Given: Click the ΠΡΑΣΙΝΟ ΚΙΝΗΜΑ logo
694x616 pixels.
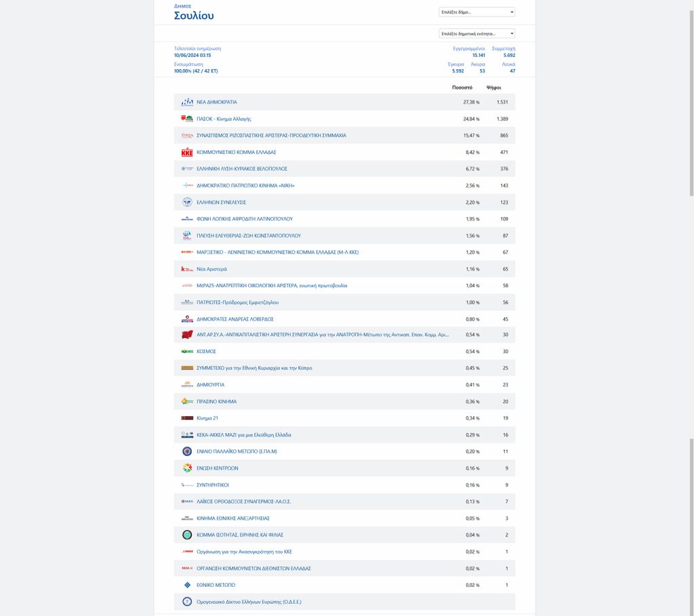Looking at the screenshot, I should [x=187, y=401].
